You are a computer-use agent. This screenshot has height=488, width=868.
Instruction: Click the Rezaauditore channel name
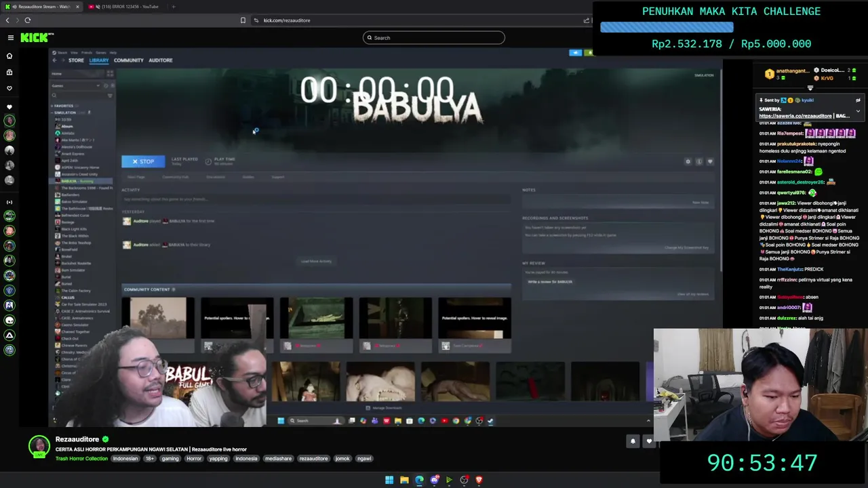pos(77,439)
